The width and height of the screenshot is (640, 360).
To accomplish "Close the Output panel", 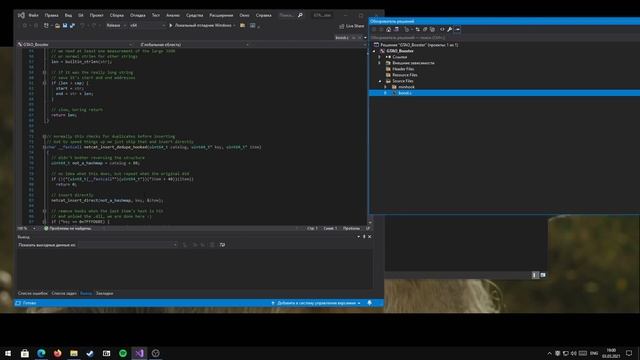I will 370,237.
